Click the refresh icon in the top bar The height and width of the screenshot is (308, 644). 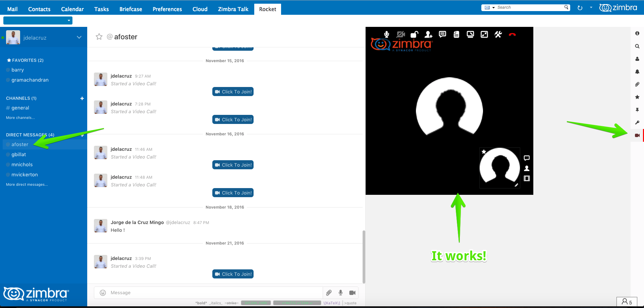tap(580, 8)
